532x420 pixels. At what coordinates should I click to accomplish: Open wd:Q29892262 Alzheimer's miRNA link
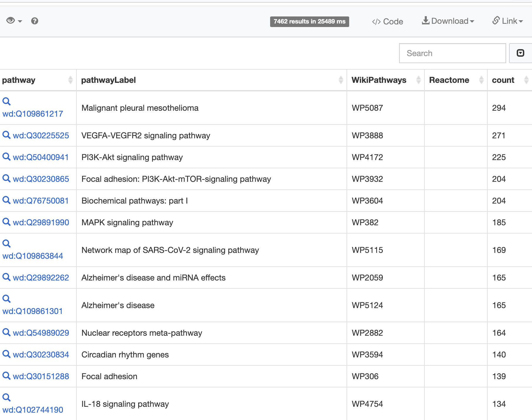point(41,278)
